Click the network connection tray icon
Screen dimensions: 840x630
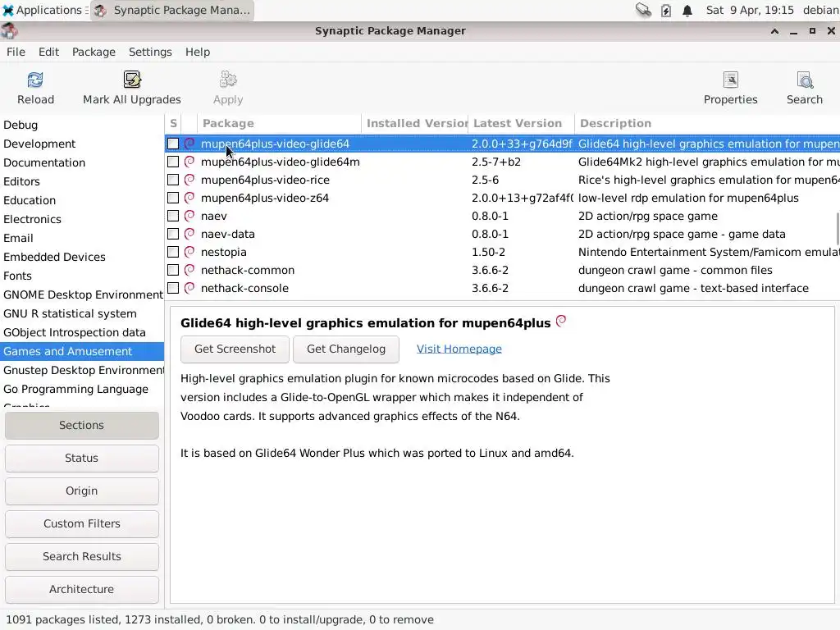[643, 10]
